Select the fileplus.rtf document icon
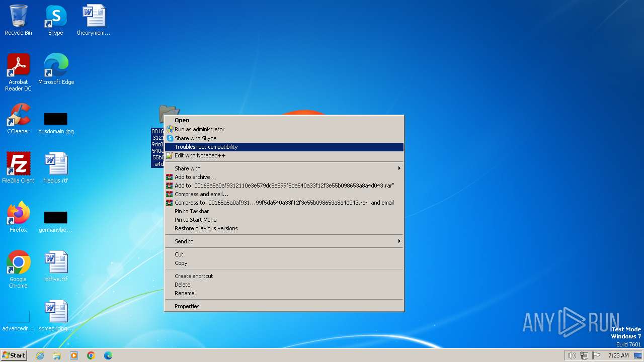Image resolution: width=644 pixels, height=362 pixels. 56,168
